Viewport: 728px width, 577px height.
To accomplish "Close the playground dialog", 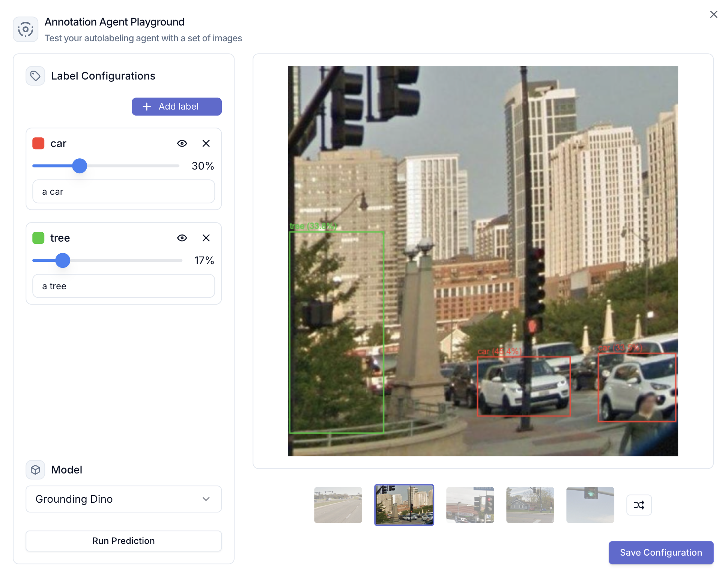I will click(x=713, y=14).
